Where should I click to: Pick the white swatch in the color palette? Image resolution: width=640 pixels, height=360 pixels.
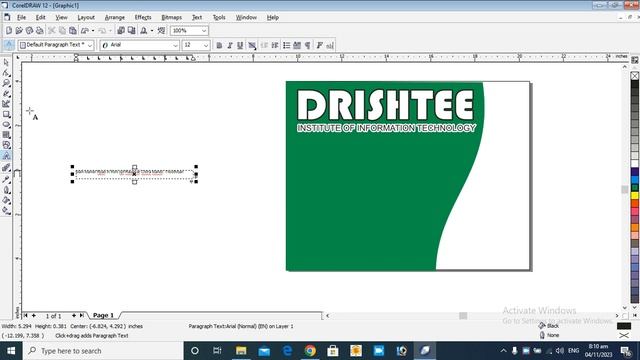(635, 164)
